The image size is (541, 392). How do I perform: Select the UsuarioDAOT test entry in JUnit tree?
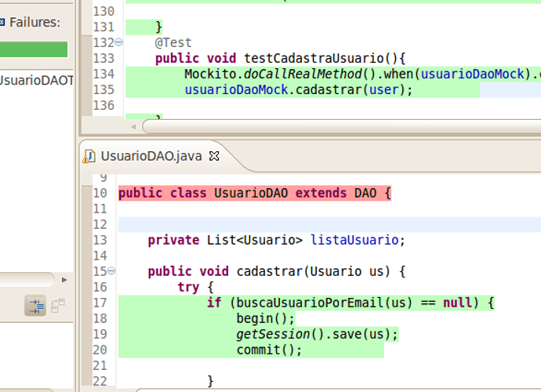coord(36,81)
